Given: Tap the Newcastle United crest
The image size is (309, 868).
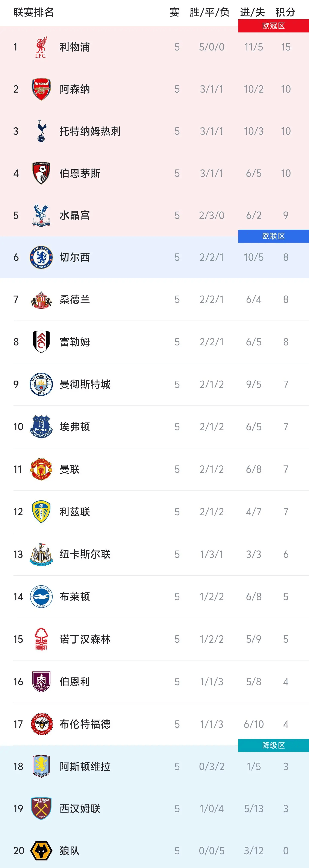Looking at the screenshot, I should 41,554.
